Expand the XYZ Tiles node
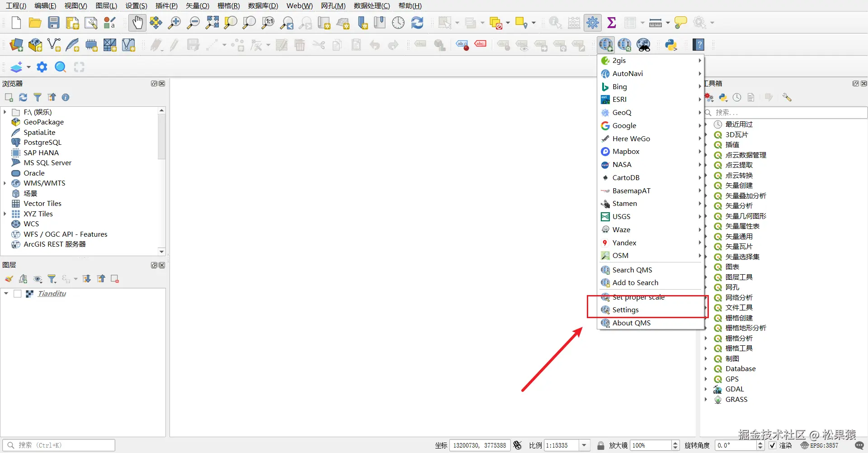Viewport: 868px width, 453px height. click(5, 214)
